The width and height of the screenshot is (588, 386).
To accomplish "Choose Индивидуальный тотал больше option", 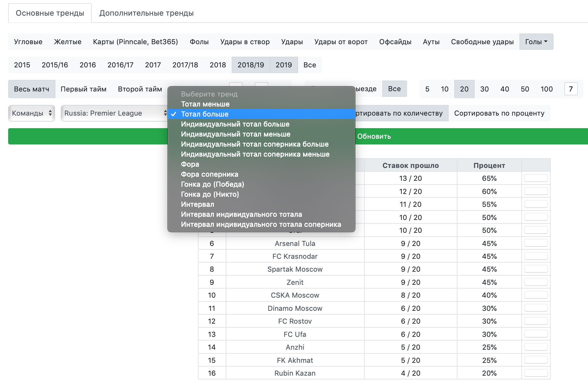I will pyautogui.click(x=261, y=124).
